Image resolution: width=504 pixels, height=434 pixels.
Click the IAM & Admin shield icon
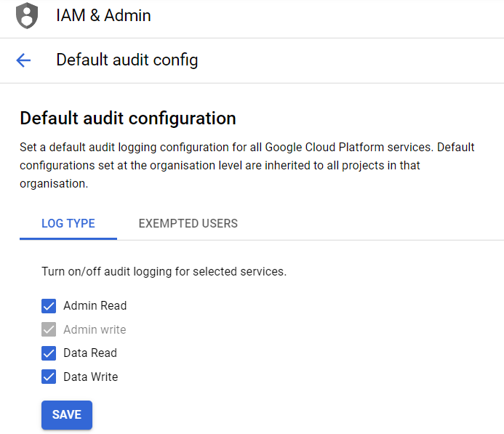point(27,16)
